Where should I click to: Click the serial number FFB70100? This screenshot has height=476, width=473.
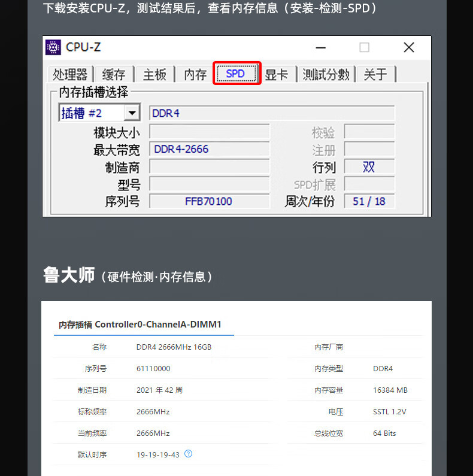click(x=208, y=201)
